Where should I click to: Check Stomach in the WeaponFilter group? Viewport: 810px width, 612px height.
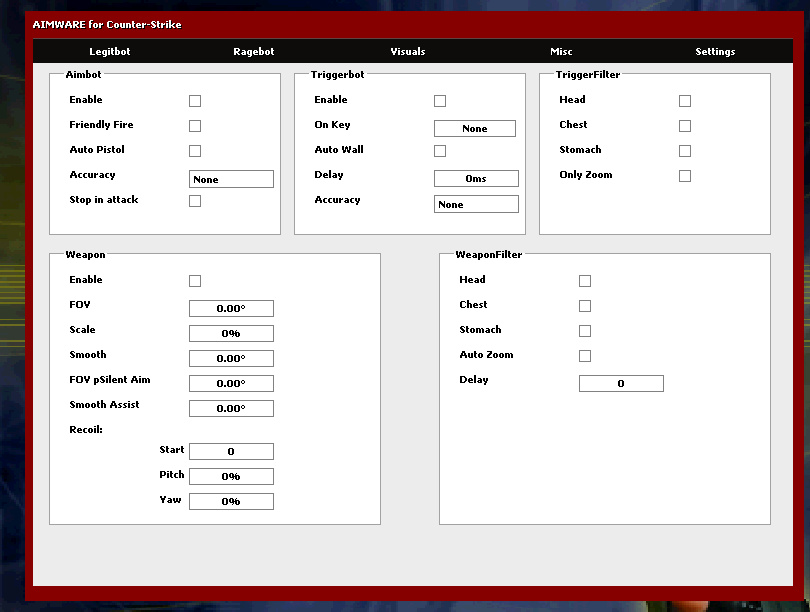(x=585, y=331)
